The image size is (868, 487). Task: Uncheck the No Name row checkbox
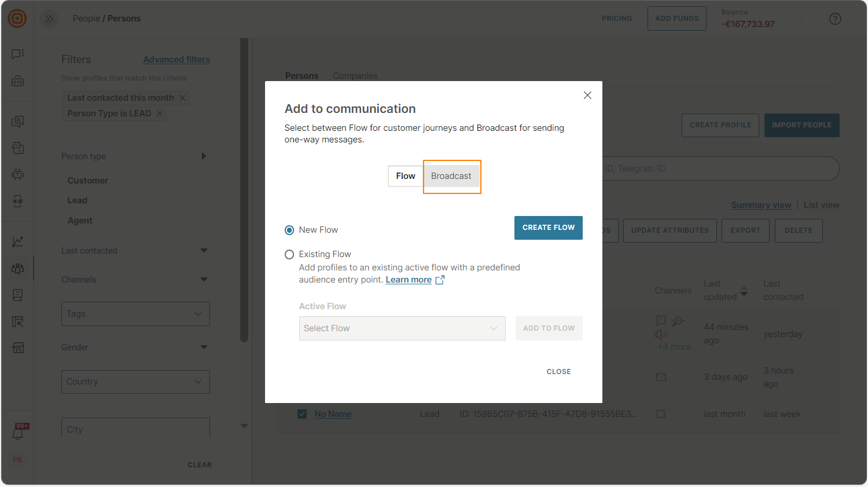(302, 414)
